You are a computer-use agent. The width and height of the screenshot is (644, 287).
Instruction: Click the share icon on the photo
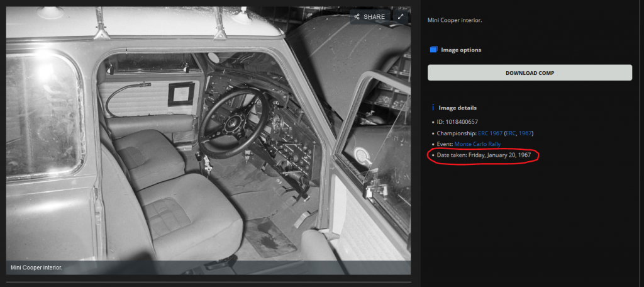coord(357,17)
